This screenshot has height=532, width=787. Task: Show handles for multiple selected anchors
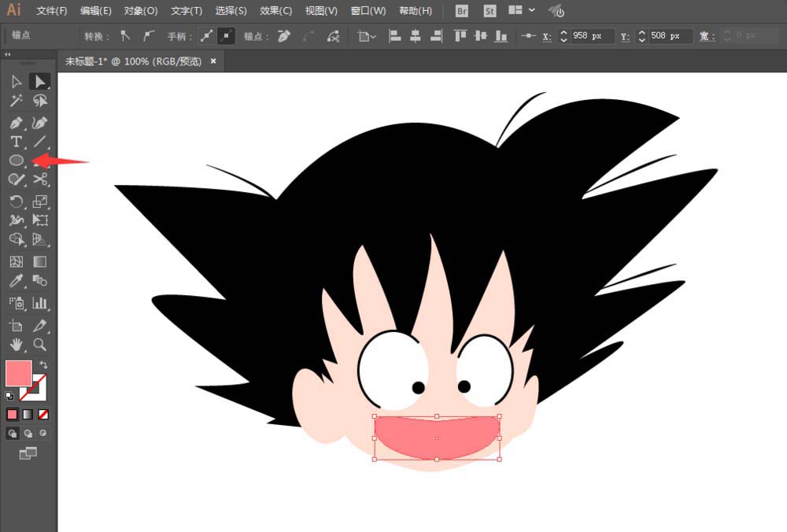tap(206, 35)
